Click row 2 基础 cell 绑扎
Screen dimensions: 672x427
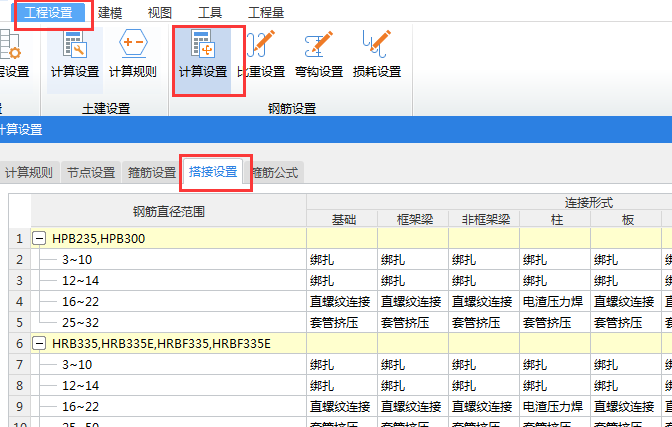pyautogui.click(x=342, y=259)
